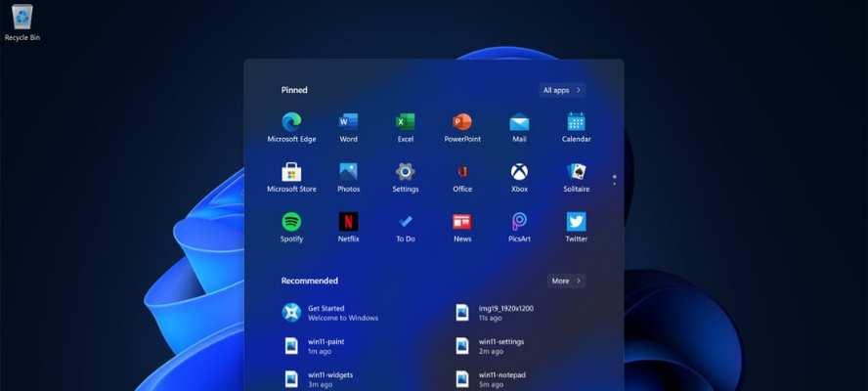
Task: Open the Xbox app
Action: point(519,177)
